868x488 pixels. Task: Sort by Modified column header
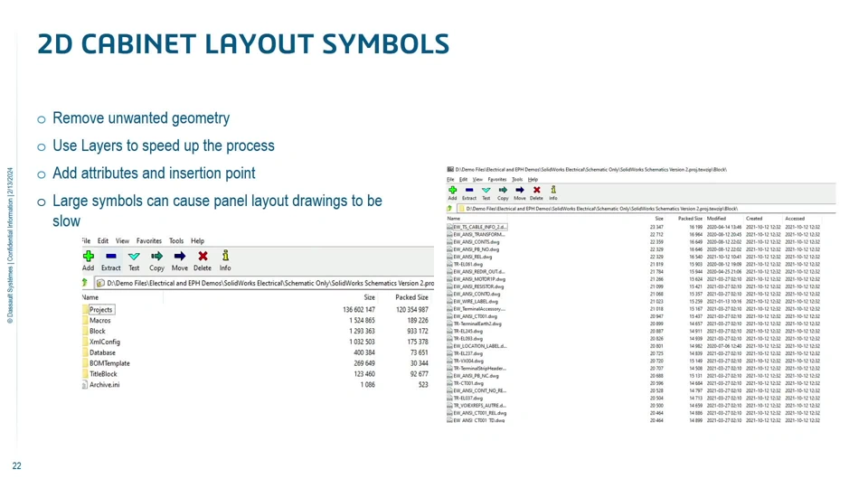tap(716, 219)
